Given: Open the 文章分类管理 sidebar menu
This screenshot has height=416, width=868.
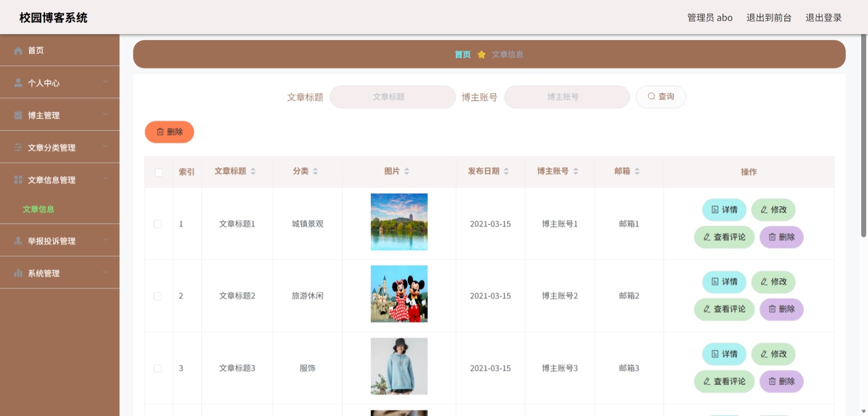Looking at the screenshot, I should pyautogui.click(x=60, y=147).
